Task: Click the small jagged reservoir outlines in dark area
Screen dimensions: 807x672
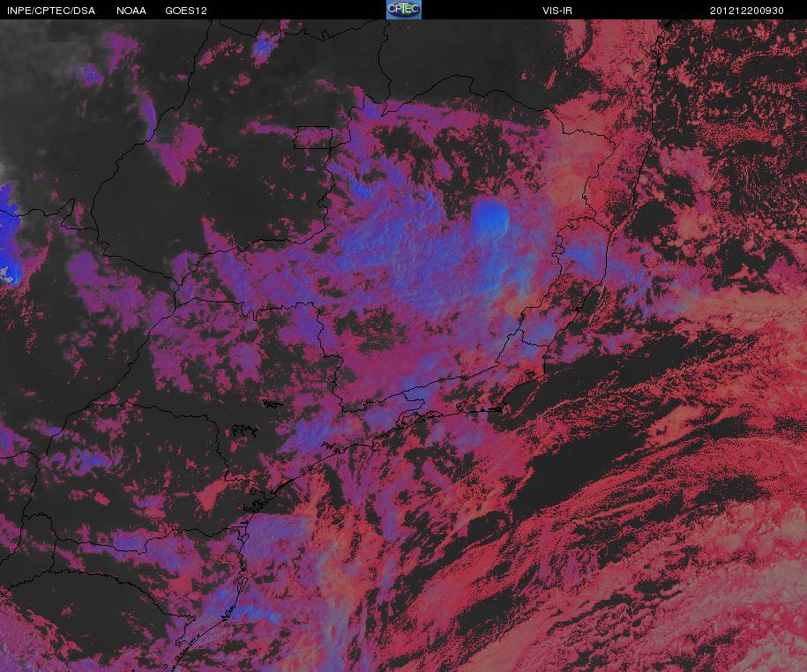Action: coord(244,430)
